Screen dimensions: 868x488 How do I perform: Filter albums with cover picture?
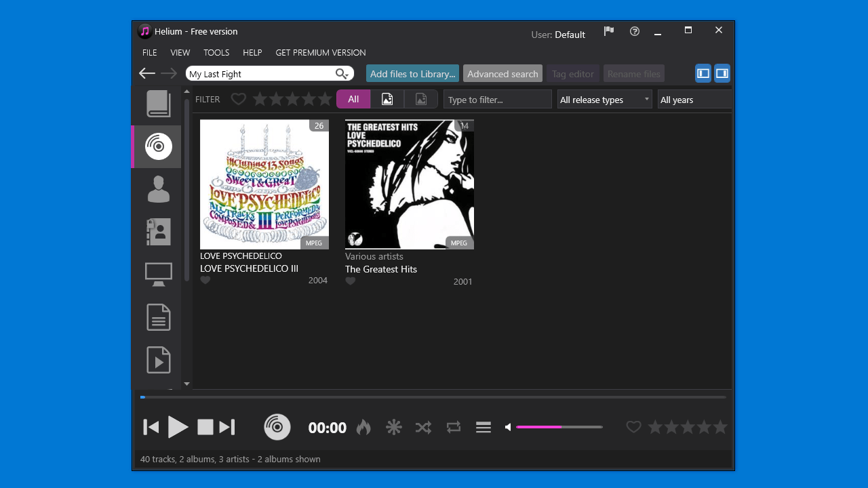point(387,99)
